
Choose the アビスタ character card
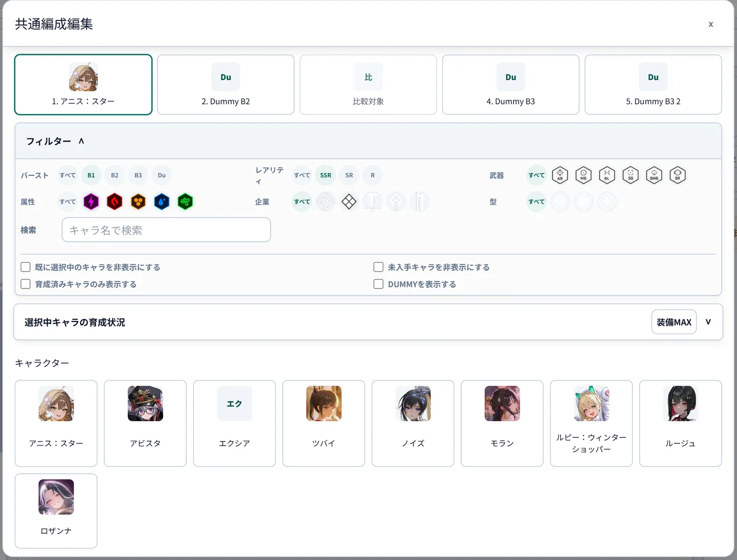click(x=145, y=423)
